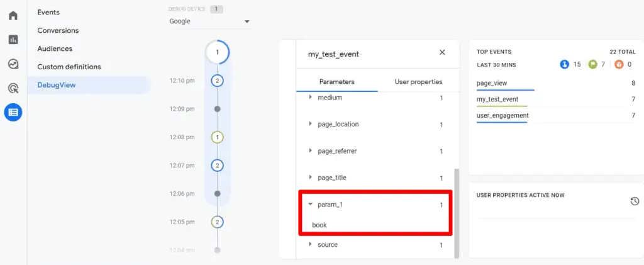
Task: Select the 12:09 pm gray timeline dot
Action: 217,109
